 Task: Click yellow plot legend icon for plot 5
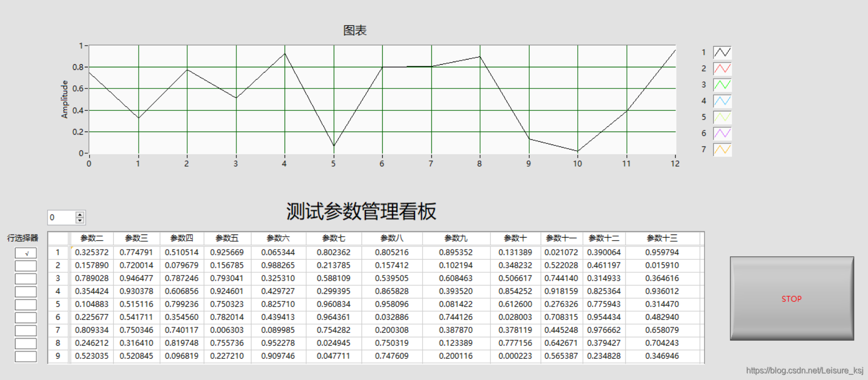pyautogui.click(x=722, y=117)
